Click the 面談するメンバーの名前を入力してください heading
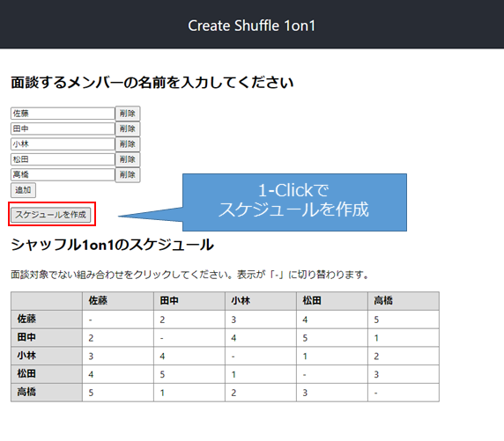Image resolution: width=504 pixels, height=441 pixels. coord(152,83)
